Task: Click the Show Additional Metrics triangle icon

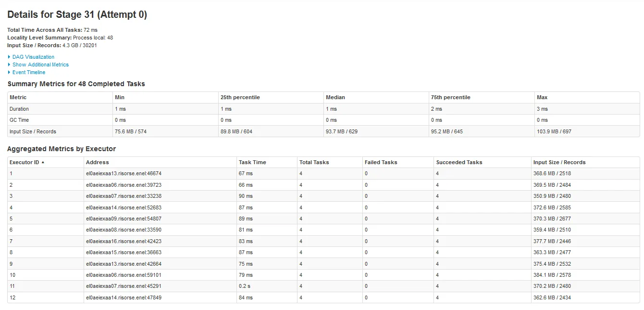Action: pos(9,65)
